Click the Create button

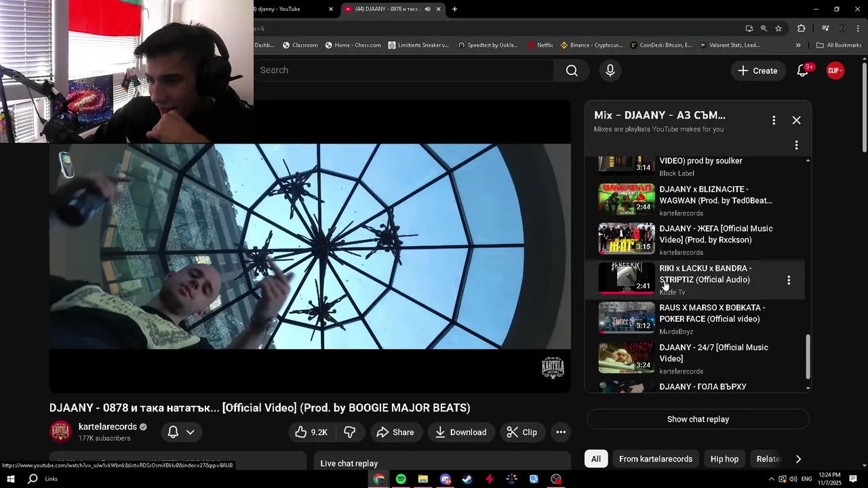coord(757,70)
